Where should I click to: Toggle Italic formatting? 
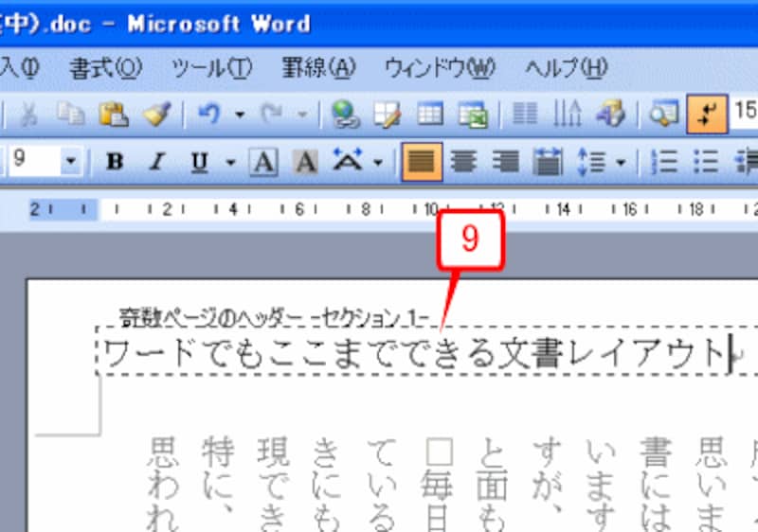156,161
